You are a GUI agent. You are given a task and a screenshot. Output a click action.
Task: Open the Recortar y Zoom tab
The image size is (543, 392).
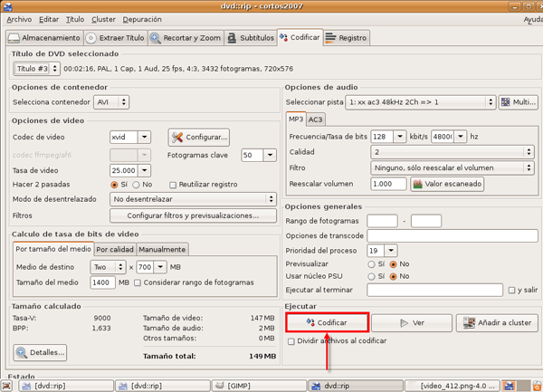click(185, 38)
